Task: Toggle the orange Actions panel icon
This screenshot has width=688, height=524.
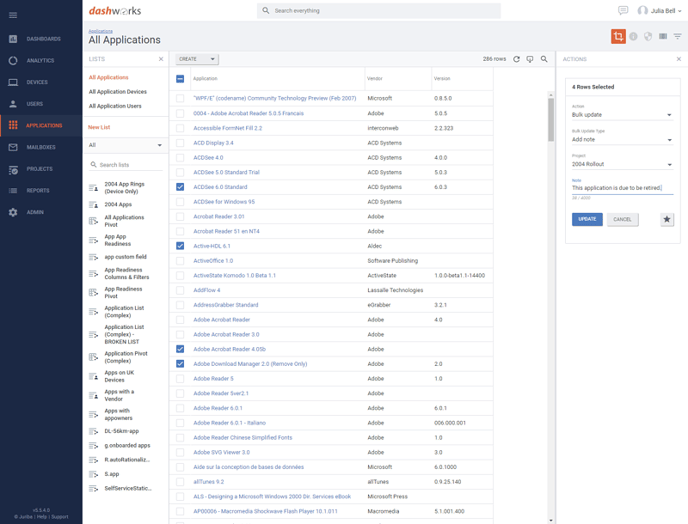Action: click(618, 36)
